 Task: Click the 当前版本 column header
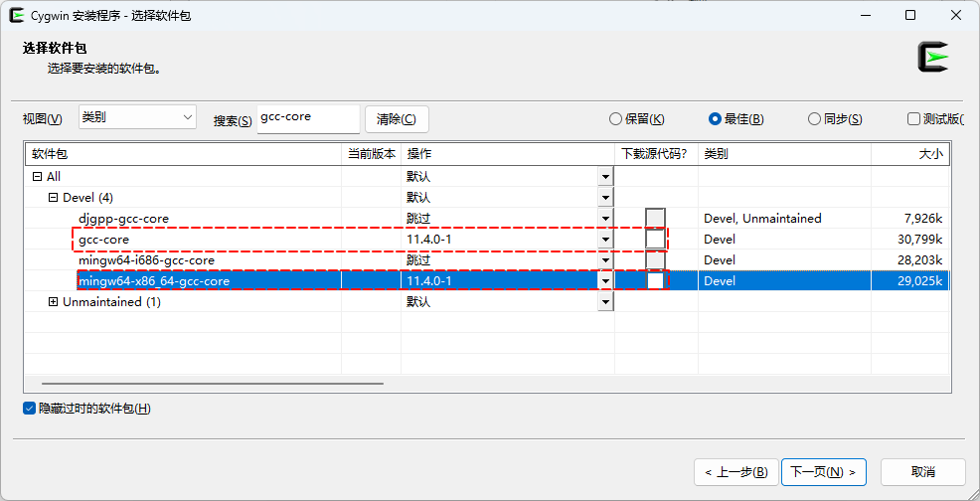(372, 154)
